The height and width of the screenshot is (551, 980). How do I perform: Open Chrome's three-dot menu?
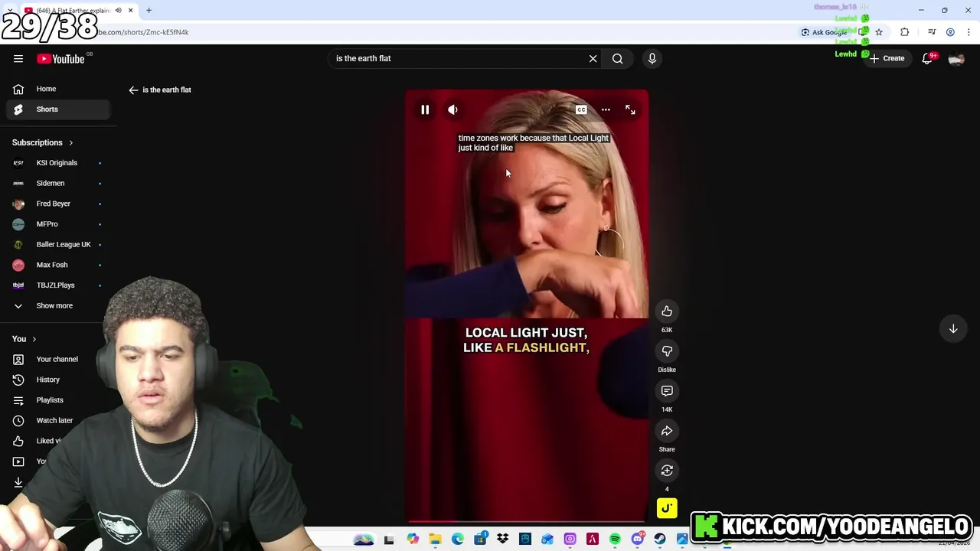point(969,32)
